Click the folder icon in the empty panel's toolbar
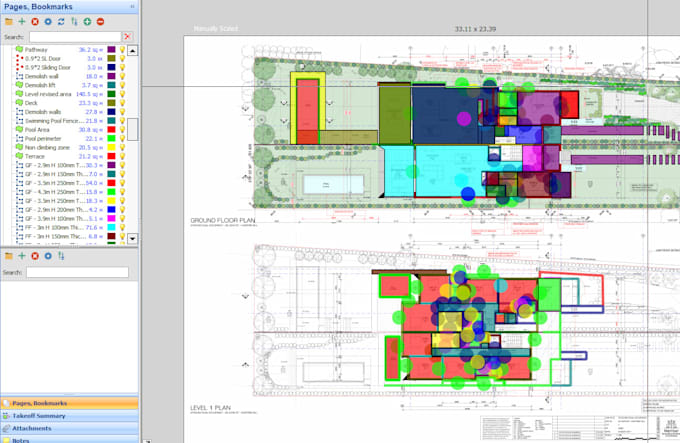Screen dimensions: 680x443 9,256
